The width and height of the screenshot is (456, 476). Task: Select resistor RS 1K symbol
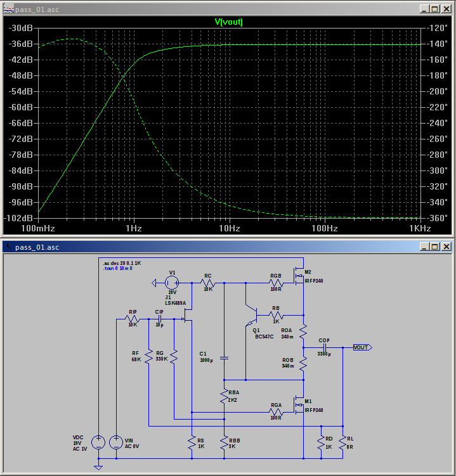point(192,443)
